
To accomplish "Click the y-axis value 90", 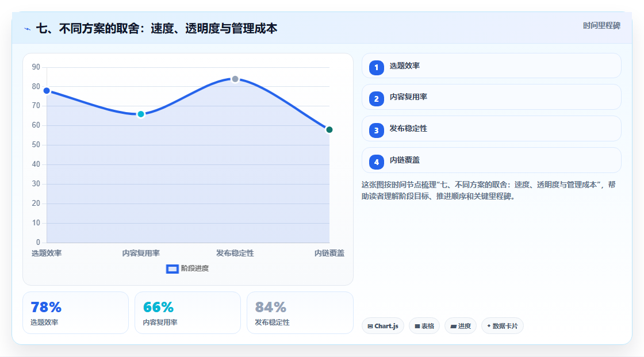I will click(x=36, y=67).
